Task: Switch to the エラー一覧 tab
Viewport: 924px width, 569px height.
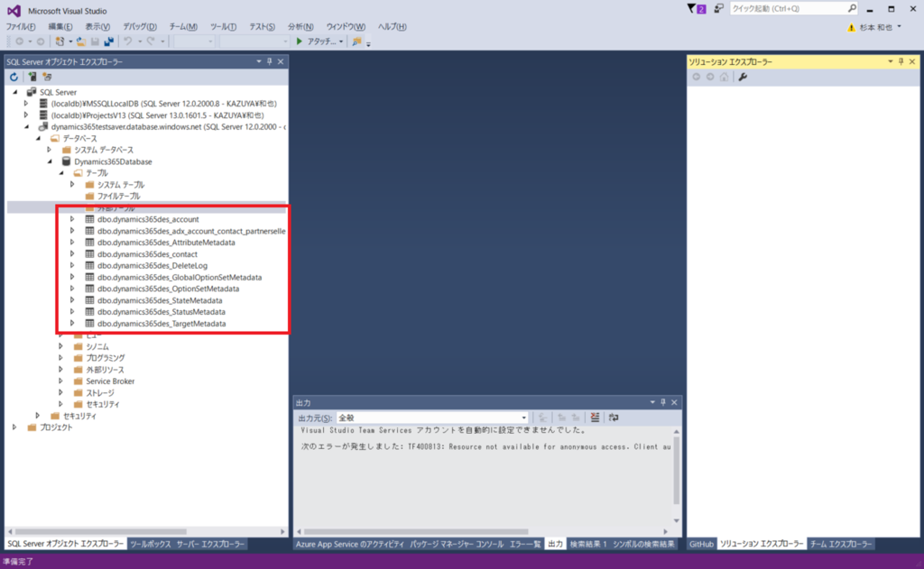Action: [525, 545]
